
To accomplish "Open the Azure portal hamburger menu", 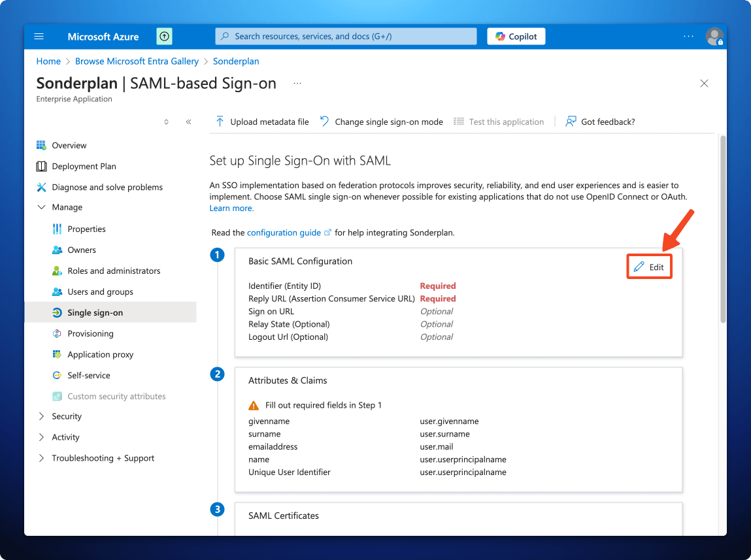I will click(39, 37).
